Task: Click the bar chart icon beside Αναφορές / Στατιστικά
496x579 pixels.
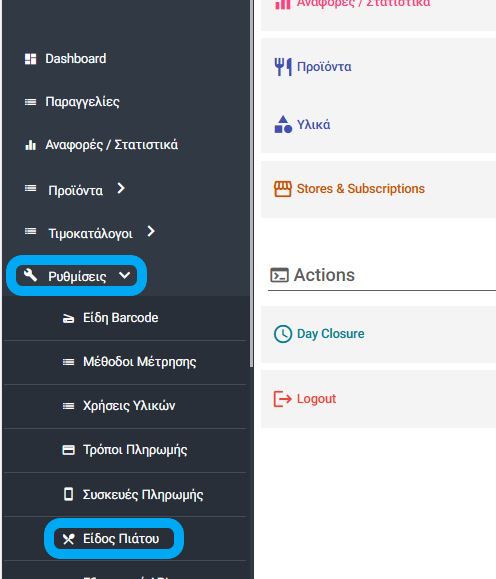Action: tap(30, 145)
